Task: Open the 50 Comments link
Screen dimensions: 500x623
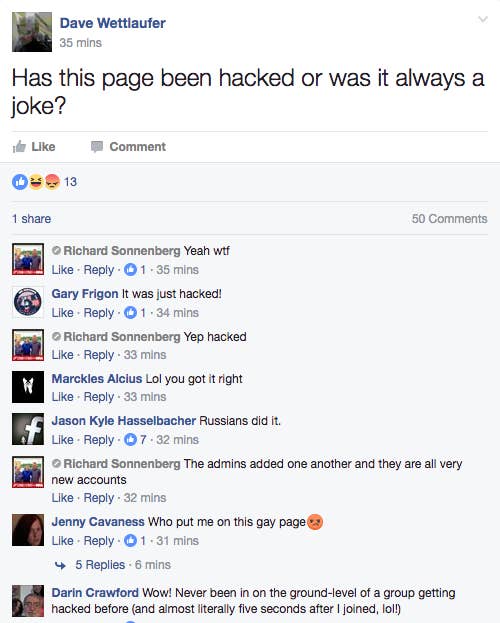Action: [449, 219]
